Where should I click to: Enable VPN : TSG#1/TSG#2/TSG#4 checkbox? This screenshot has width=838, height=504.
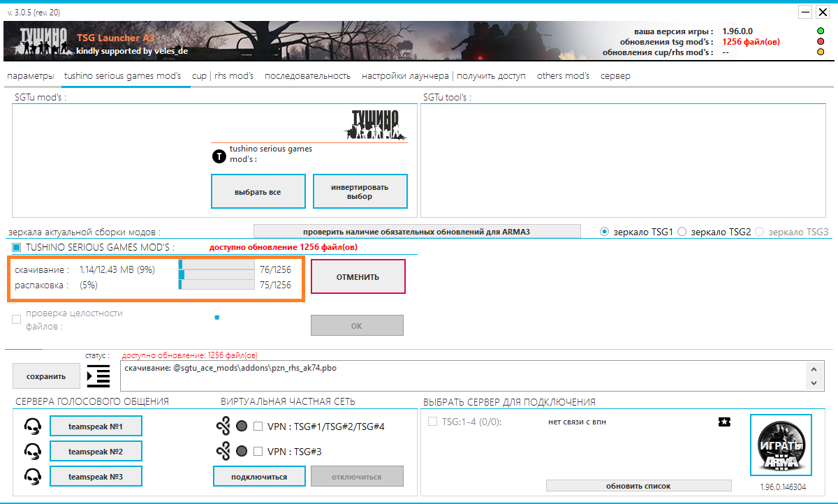pos(258,426)
